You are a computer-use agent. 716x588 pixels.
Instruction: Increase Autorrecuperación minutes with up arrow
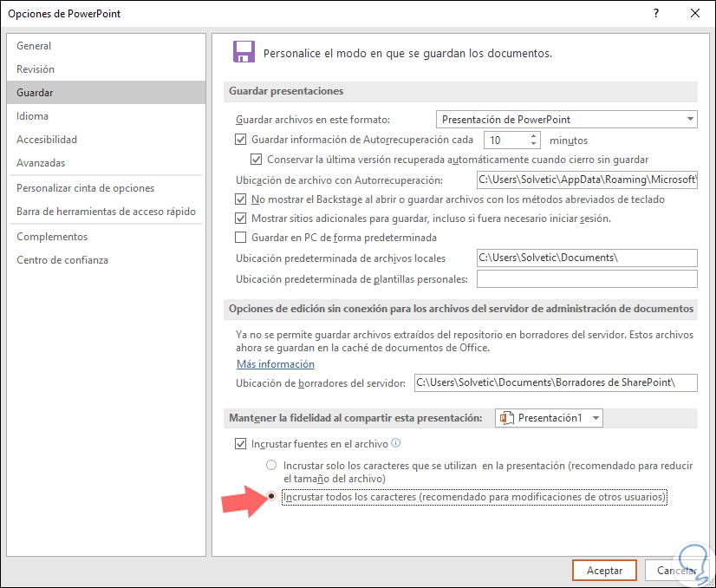pyautogui.click(x=533, y=136)
